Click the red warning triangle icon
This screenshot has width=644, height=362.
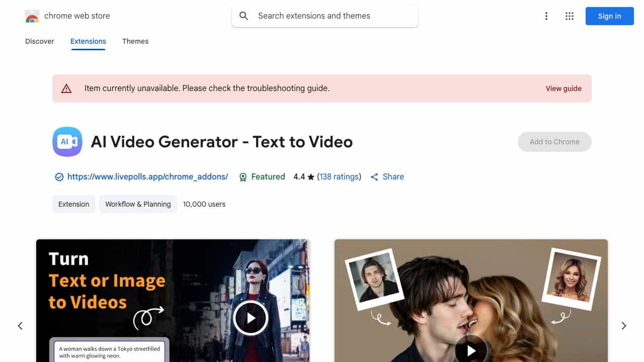[x=66, y=88]
